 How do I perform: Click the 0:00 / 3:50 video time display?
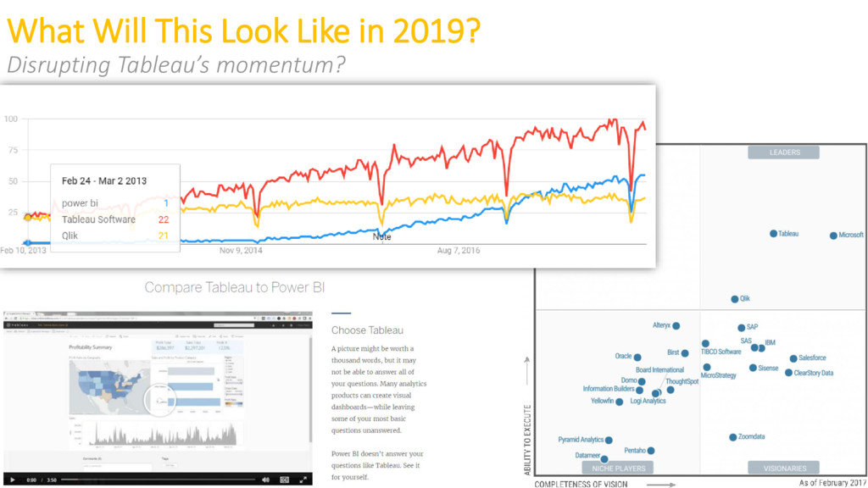(42, 480)
